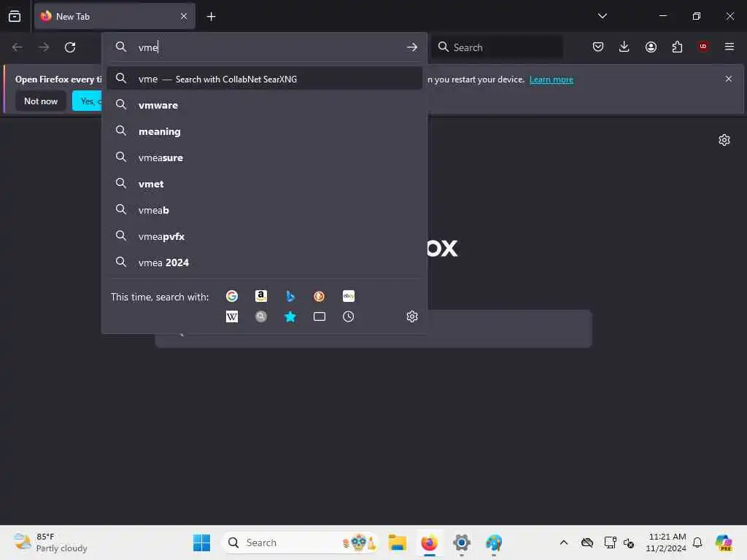747x560 pixels.
Task: Search this time with the grey magnifier engine
Action: click(260, 316)
